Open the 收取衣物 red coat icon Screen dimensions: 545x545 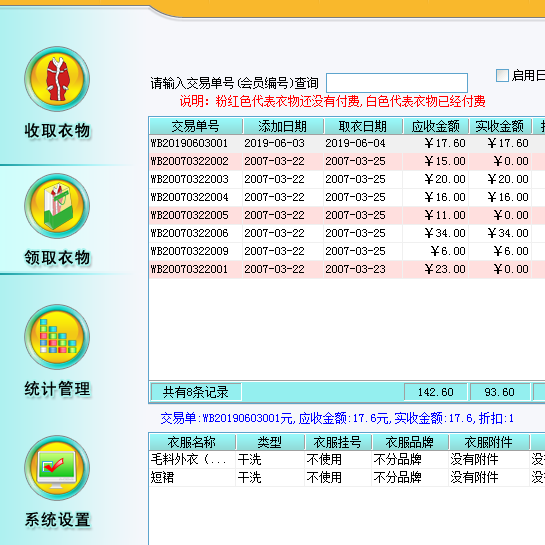tap(57, 79)
